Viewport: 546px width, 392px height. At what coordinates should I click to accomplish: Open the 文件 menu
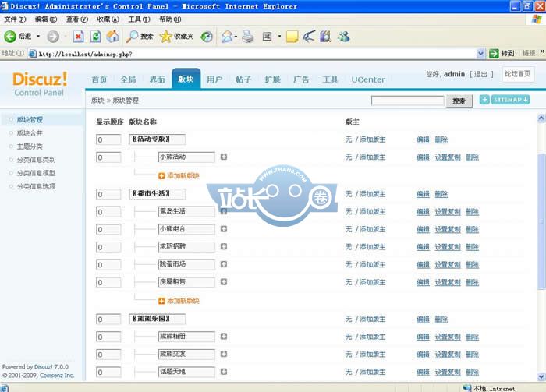(x=15, y=19)
